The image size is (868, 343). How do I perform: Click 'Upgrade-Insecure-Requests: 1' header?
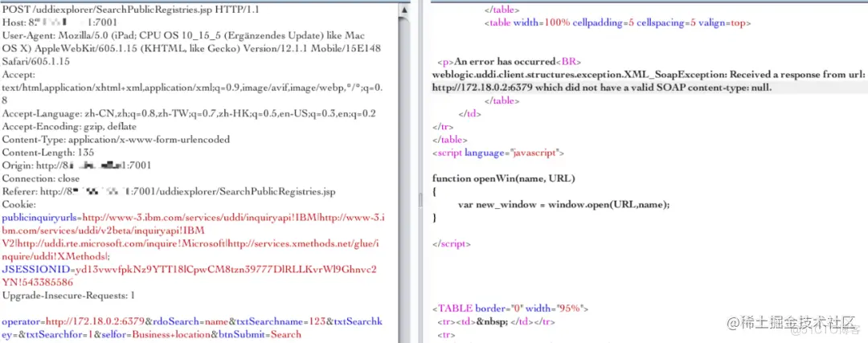tap(68, 296)
